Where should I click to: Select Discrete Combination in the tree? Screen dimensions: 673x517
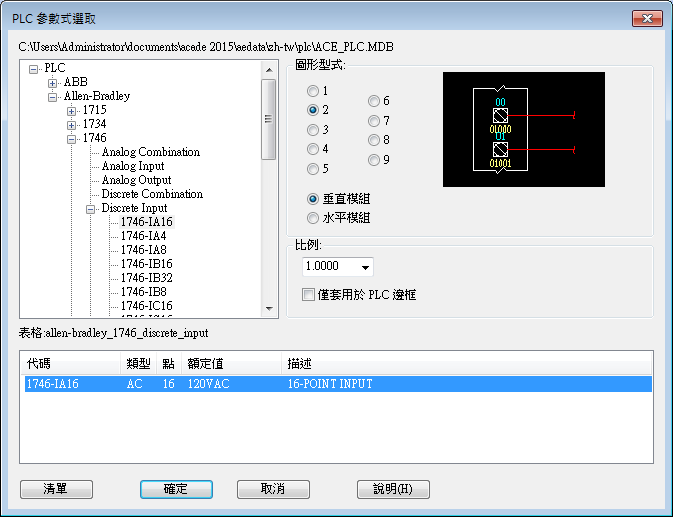[x=152, y=194]
